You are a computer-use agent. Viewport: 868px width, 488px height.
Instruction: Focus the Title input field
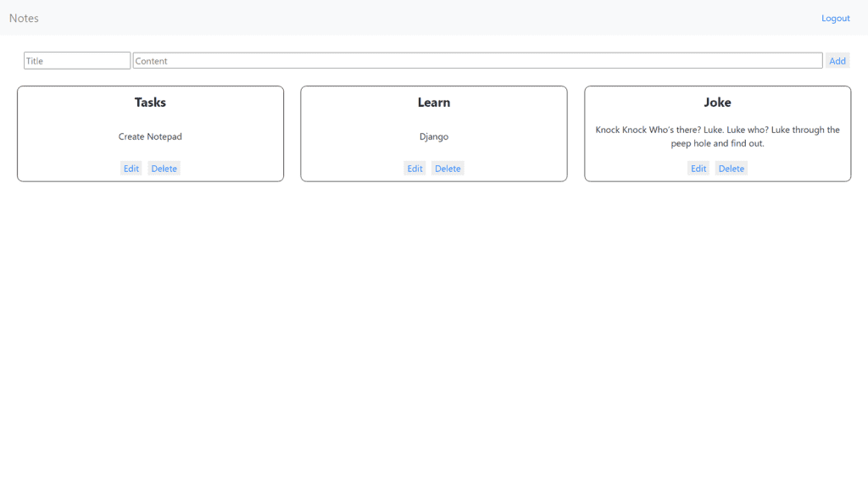tap(77, 61)
